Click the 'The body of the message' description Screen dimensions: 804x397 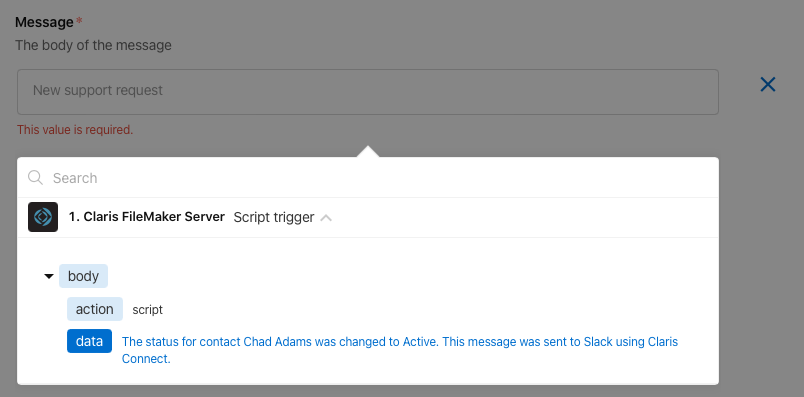coord(93,45)
